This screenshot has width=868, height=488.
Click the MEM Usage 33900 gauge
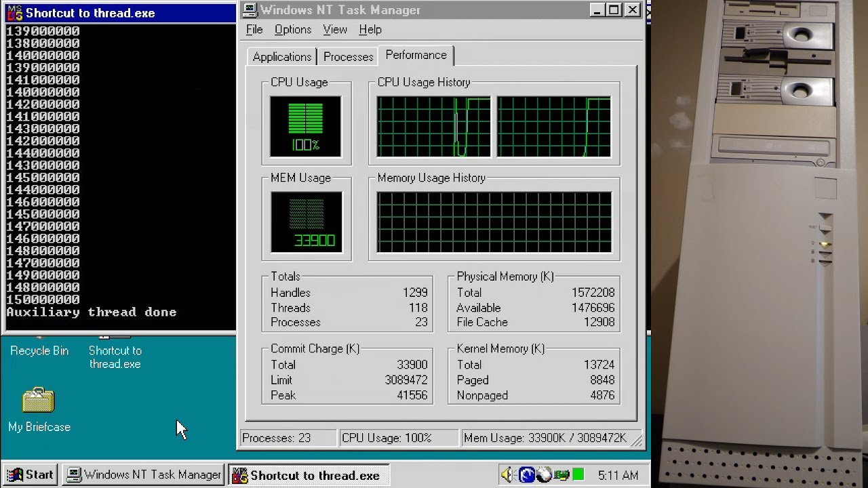point(307,222)
